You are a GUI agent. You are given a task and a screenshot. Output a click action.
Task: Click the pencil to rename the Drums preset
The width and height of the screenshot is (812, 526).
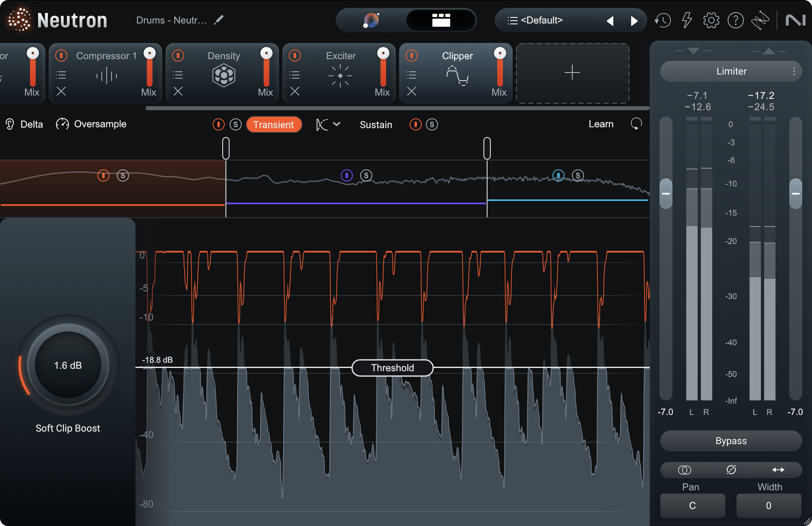218,20
